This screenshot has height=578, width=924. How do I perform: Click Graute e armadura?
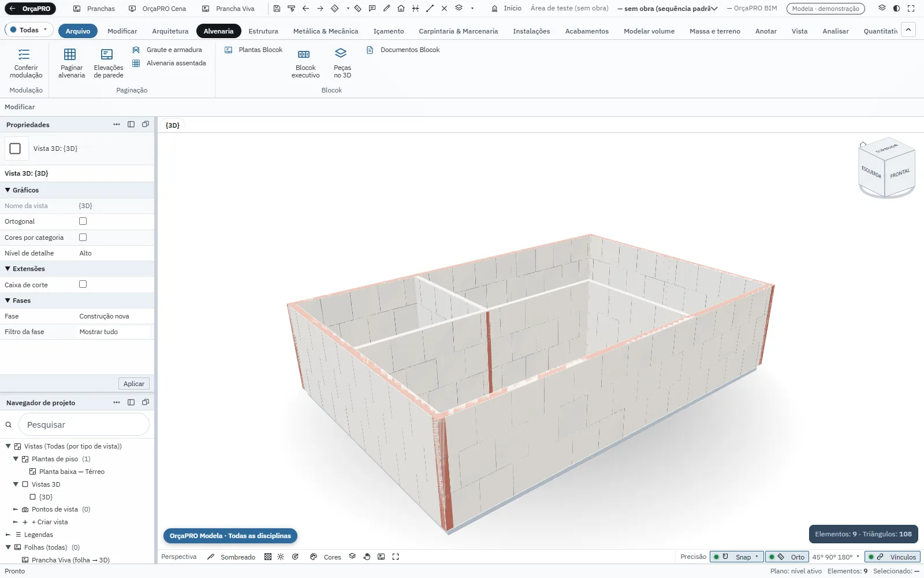pyautogui.click(x=167, y=50)
